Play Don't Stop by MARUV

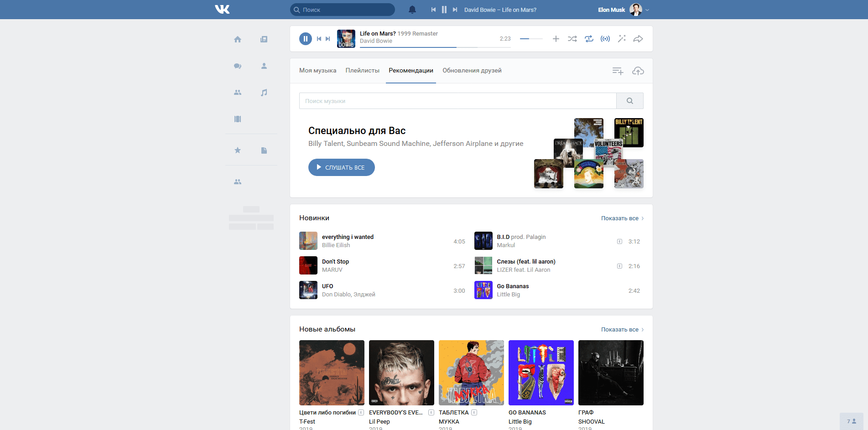382,265
